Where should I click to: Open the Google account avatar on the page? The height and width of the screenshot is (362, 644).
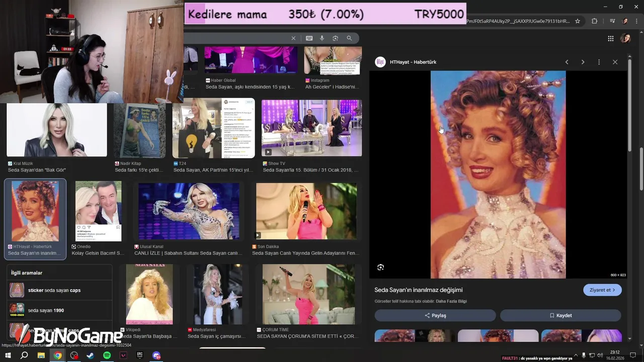pos(625,38)
